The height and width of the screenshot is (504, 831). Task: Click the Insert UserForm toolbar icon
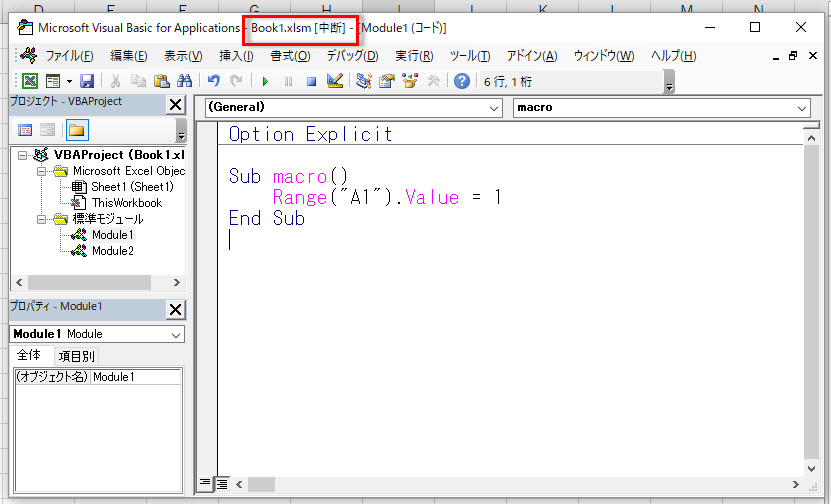pos(53,81)
